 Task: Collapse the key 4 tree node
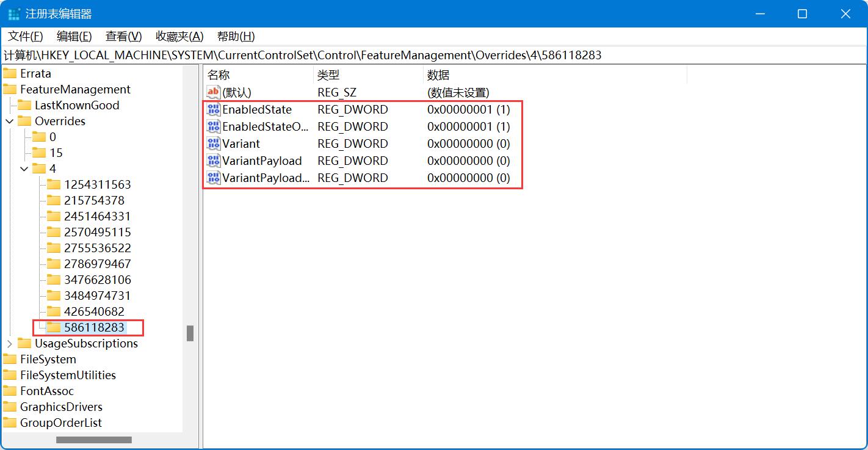24,169
